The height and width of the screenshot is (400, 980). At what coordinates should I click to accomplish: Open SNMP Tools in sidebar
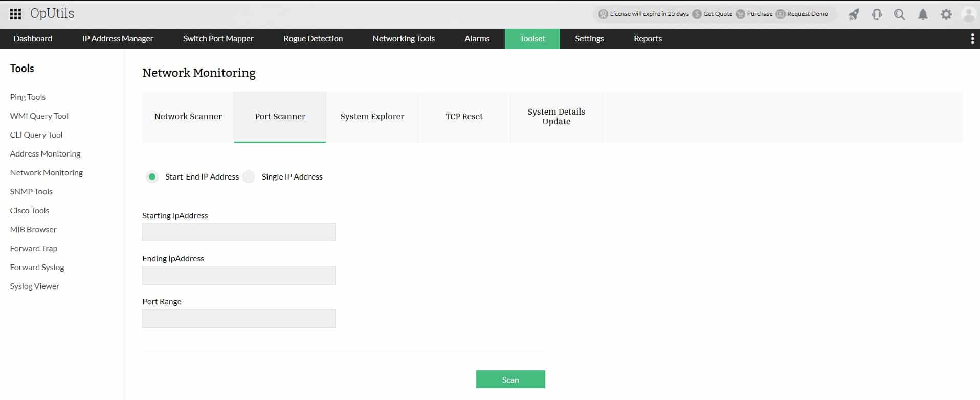click(x=31, y=192)
